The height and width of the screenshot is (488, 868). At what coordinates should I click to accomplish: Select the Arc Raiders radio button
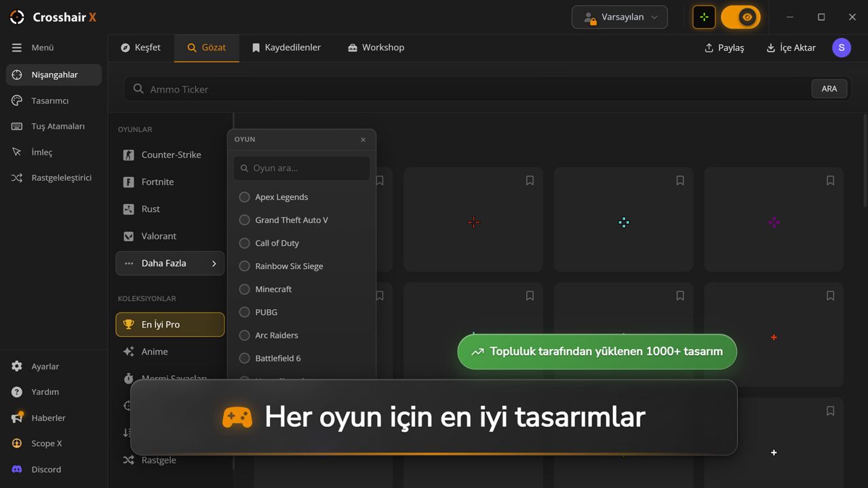tap(245, 335)
